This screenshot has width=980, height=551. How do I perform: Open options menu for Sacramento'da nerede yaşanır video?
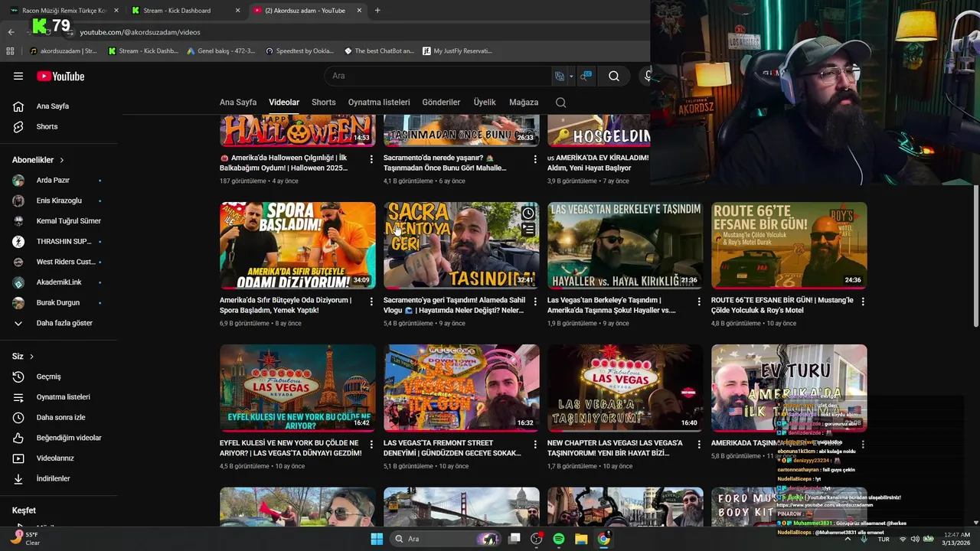coord(535,159)
